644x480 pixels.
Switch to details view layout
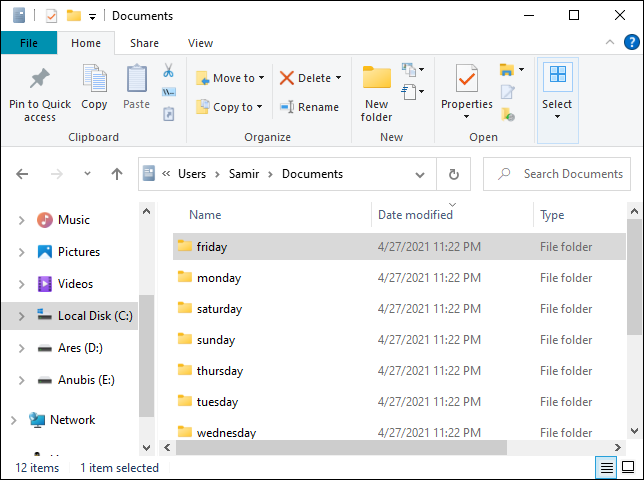coord(607,467)
